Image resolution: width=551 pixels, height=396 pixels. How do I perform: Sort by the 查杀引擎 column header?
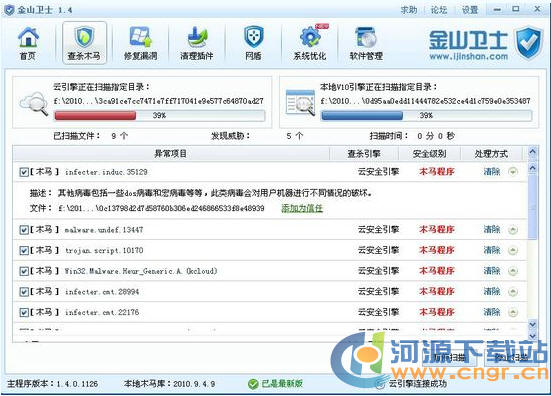(364, 154)
